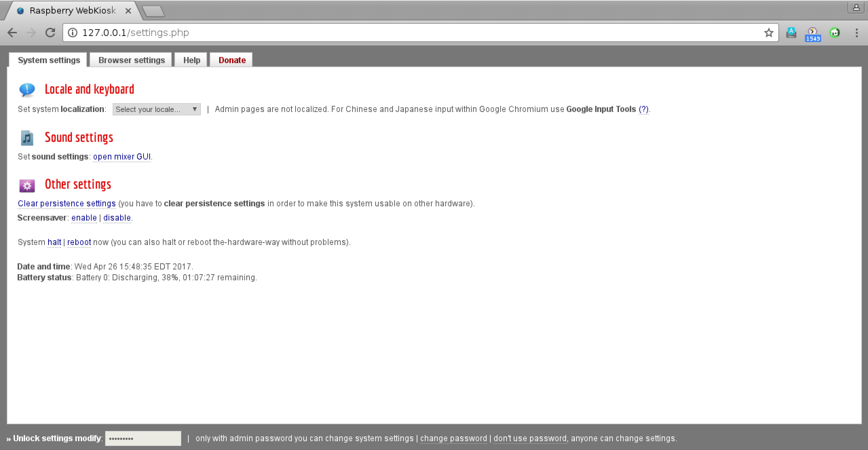This screenshot has width=868, height=450.
Task: Enable the screensaver
Action: click(x=84, y=218)
